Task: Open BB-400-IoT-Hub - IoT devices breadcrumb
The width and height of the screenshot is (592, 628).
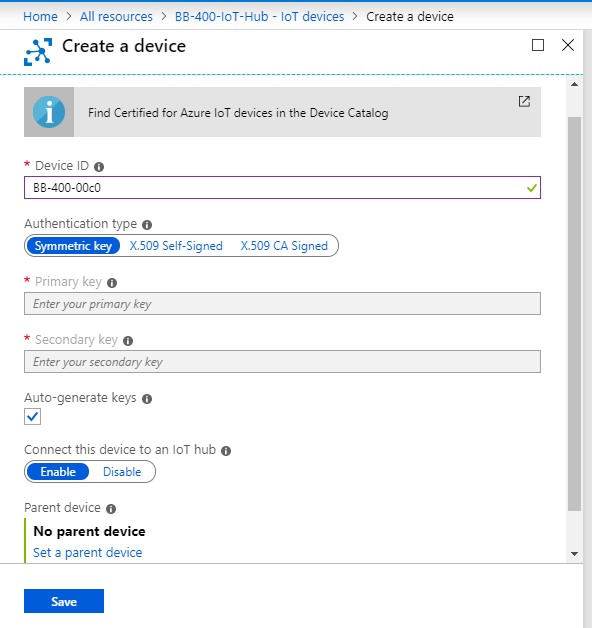Action: tap(260, 16)
